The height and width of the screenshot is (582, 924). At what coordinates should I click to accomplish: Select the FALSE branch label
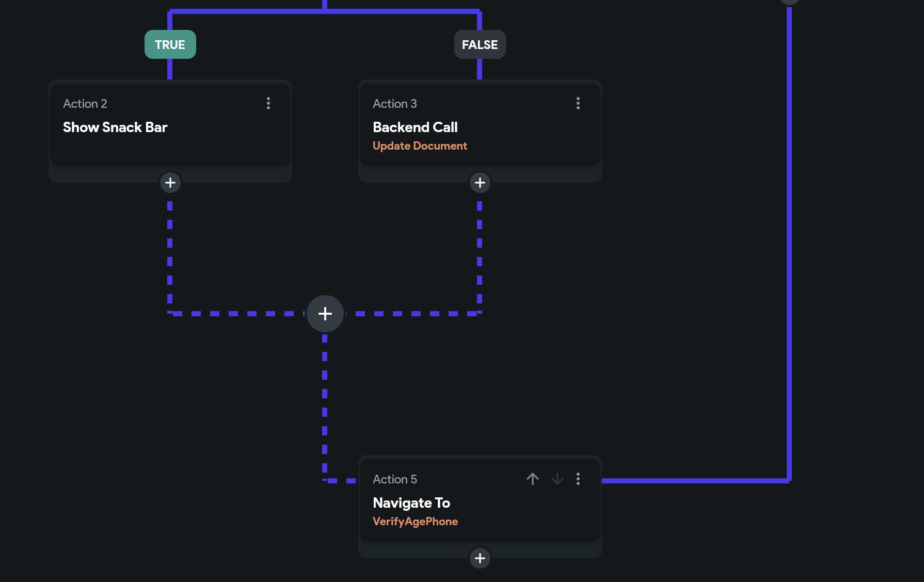tap(480, 44)
